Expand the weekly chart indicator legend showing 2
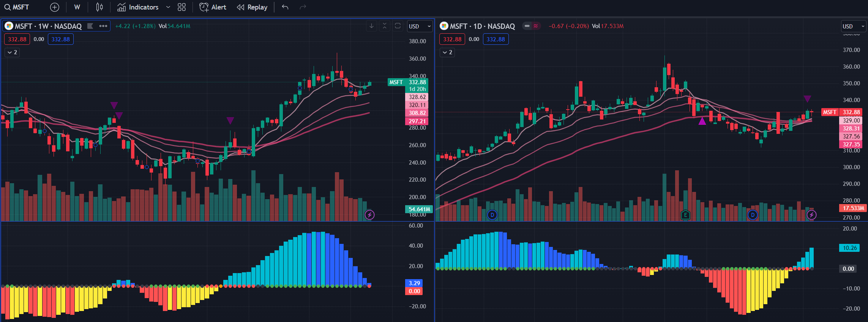 coord(12,52)
